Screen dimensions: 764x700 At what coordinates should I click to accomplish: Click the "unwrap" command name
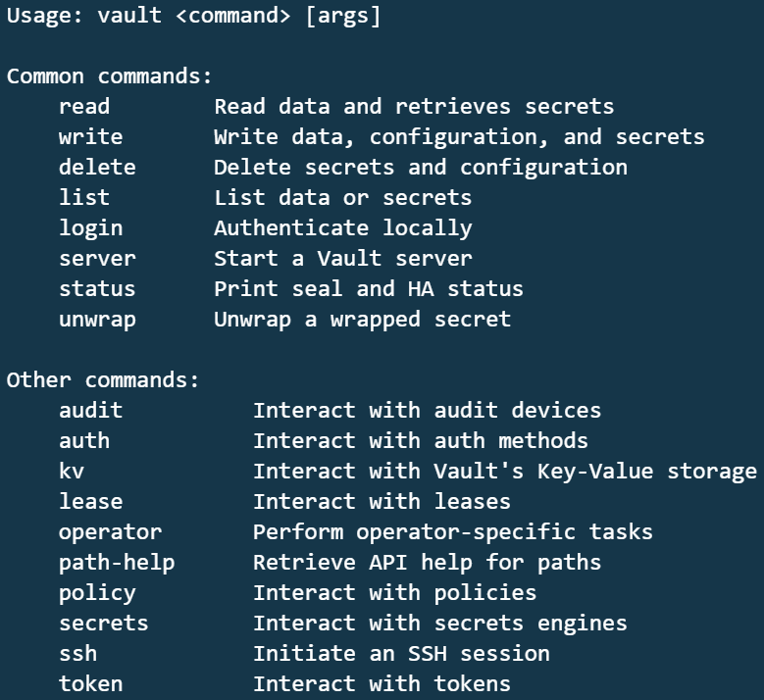click(x=97, y=319)
